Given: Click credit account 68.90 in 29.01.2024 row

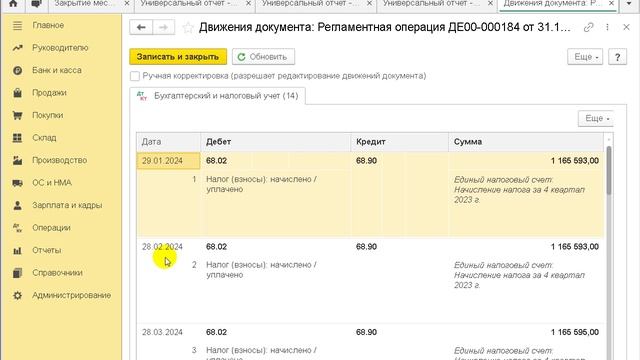Looking at the screenshot, I should point(366,161).
